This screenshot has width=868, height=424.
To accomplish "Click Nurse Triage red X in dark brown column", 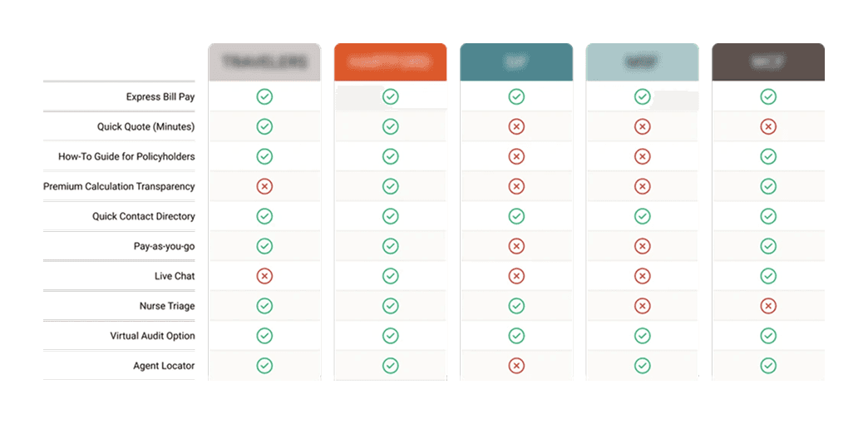I will pyautogui.click(x=768, y=306).
